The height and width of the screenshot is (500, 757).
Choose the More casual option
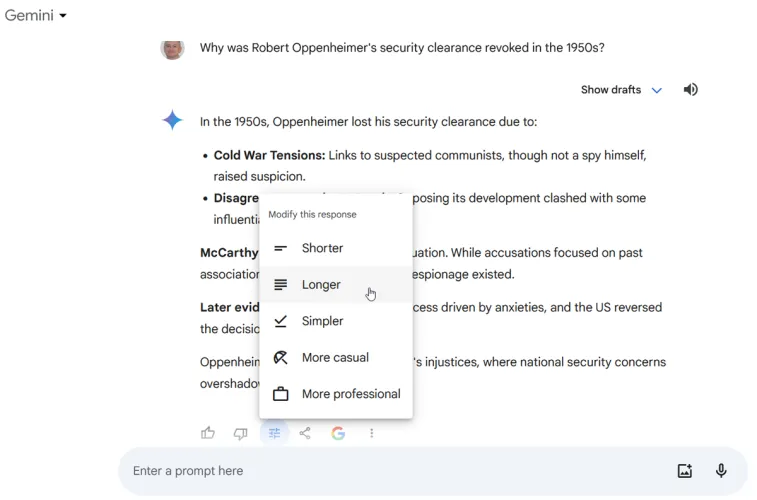pyautogui.click(x=335, y=358)
